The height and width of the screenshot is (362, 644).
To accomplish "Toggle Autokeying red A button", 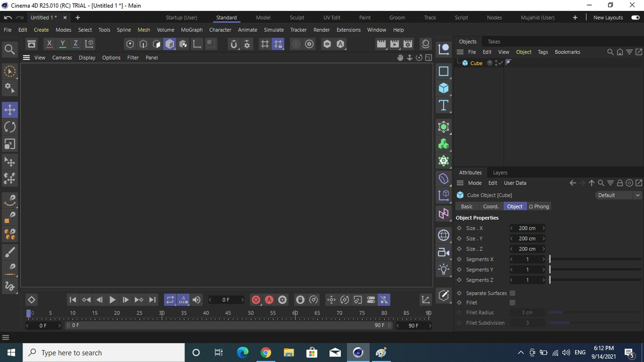I will (x=269, y=300).
